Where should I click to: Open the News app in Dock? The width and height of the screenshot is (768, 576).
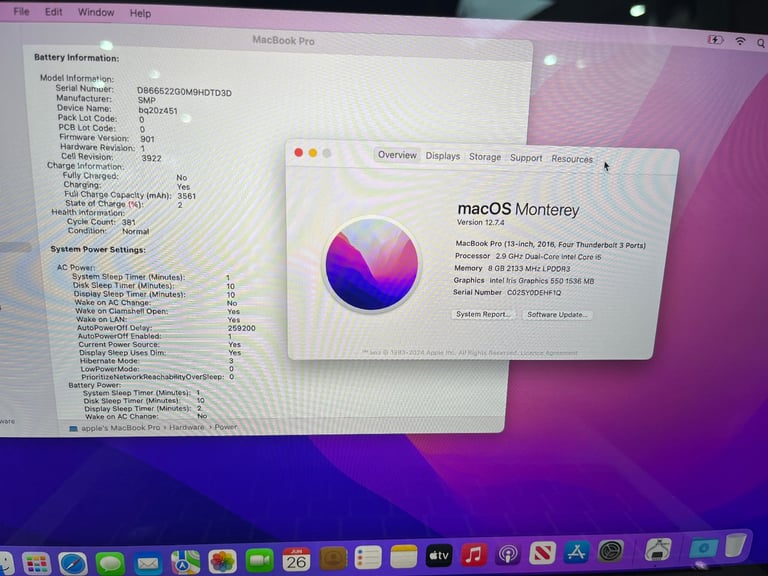[542, 553]
